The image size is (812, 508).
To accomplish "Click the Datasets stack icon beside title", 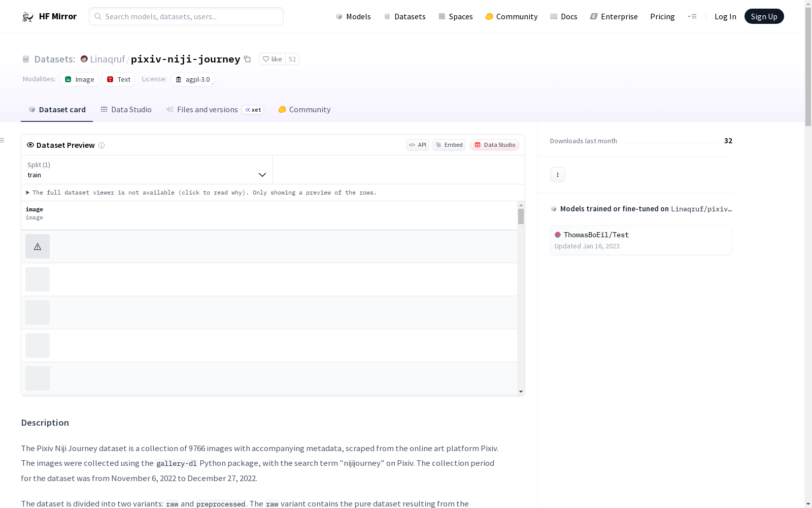I will (x=26, y=59).
